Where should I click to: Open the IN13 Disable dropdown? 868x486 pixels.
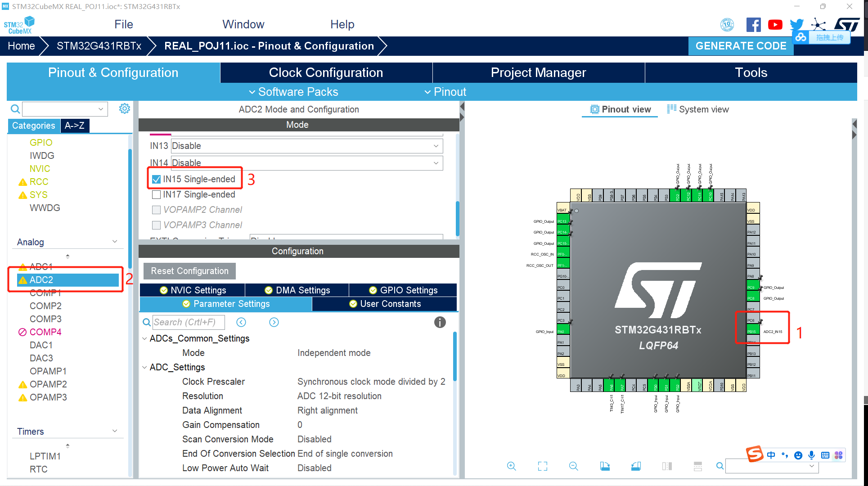coord(306,146)
